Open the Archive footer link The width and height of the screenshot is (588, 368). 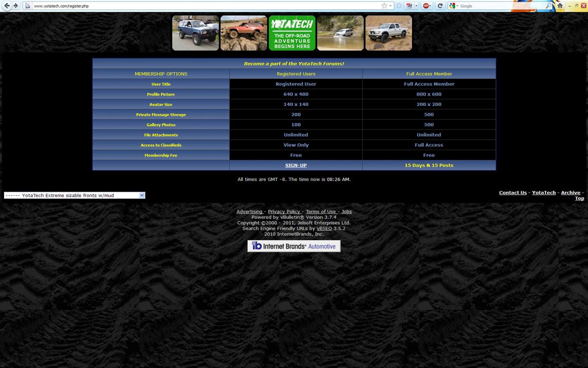tap(570, 193)
